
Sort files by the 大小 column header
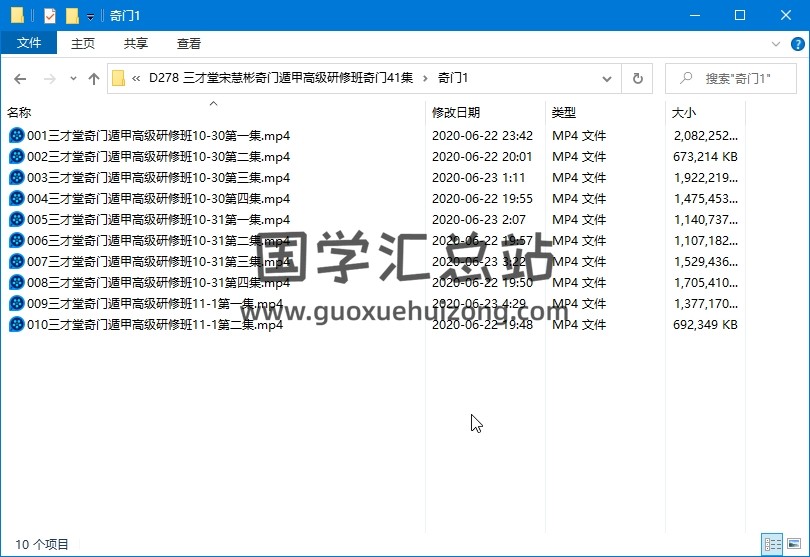point(684,113)
